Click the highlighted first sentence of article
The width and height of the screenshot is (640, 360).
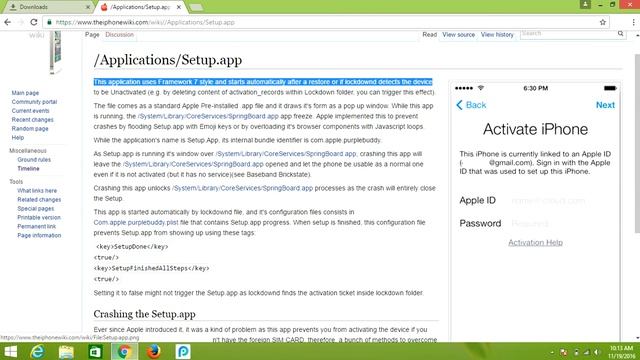263,82
